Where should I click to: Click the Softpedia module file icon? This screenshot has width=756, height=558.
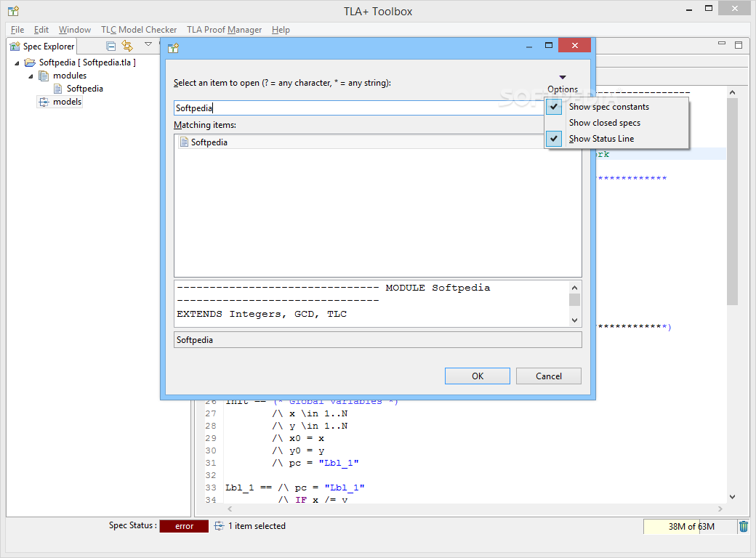pyautogui.click(x=58, y=89)
